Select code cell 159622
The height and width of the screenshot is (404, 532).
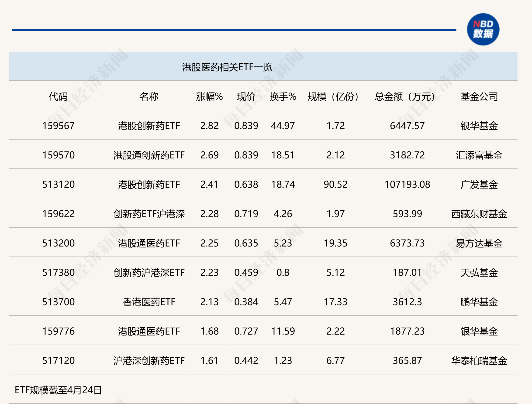coord(59,214)
